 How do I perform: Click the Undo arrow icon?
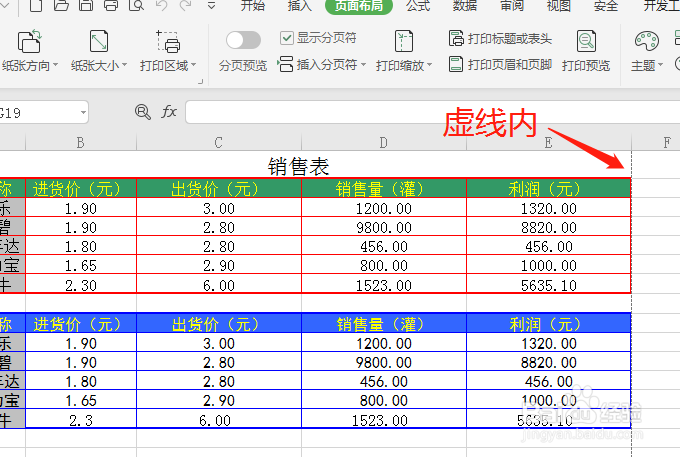(x=161, y=5)
